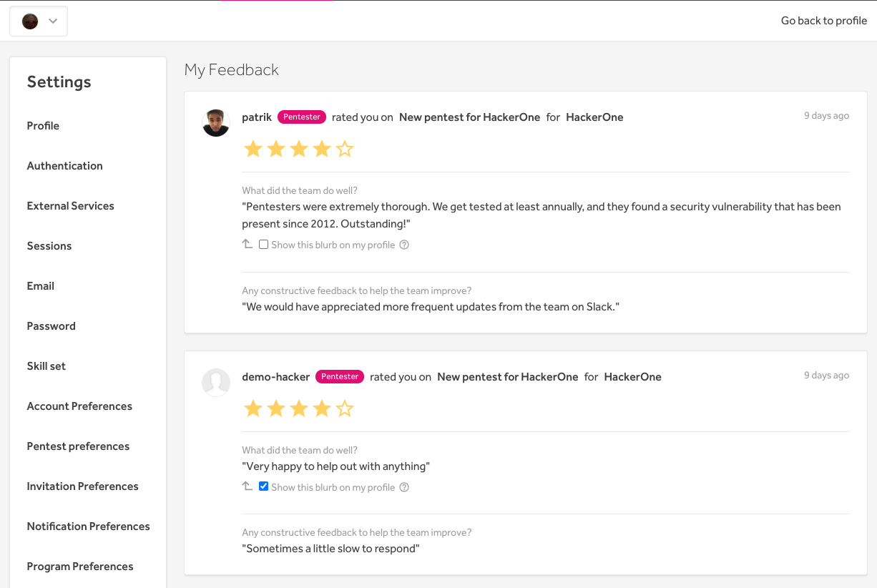The image size is (877, 588).
Task: Go to Notification Preferences settings
Action: pos(89,526)
